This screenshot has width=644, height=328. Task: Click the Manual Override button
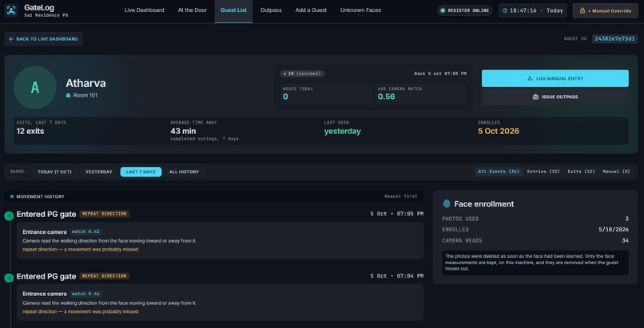pos(605,10)
